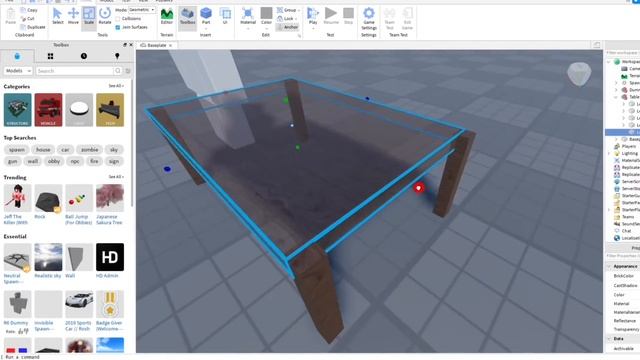The height and width of the screenshot is (360, 640).
Task: Click See All next to Trending
Action: [116, 177]
